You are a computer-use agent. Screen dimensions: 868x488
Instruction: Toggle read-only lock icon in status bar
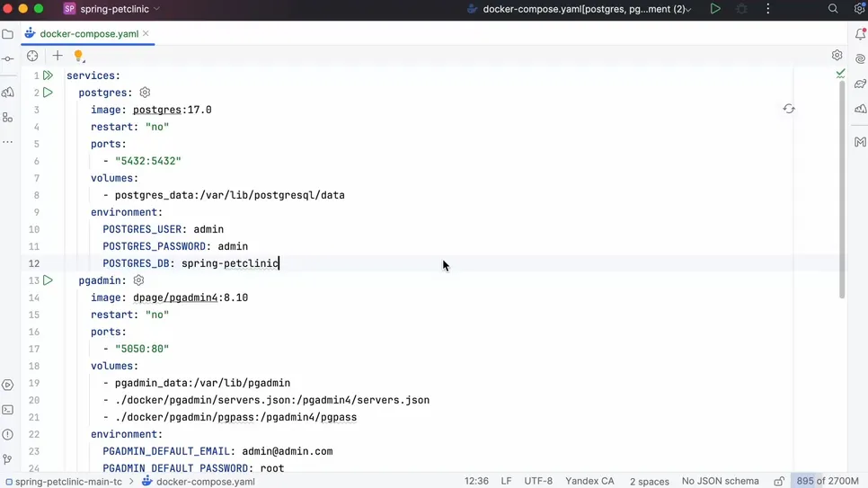[779, 482]
